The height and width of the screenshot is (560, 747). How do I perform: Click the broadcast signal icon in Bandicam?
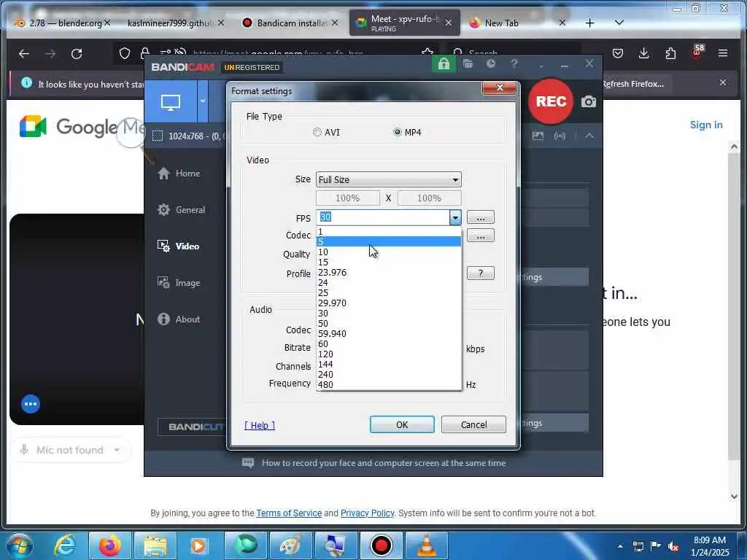(560, 136)
